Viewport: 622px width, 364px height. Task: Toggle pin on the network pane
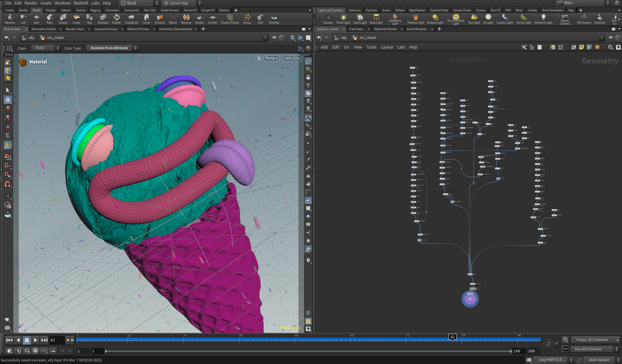click(611, 38)
